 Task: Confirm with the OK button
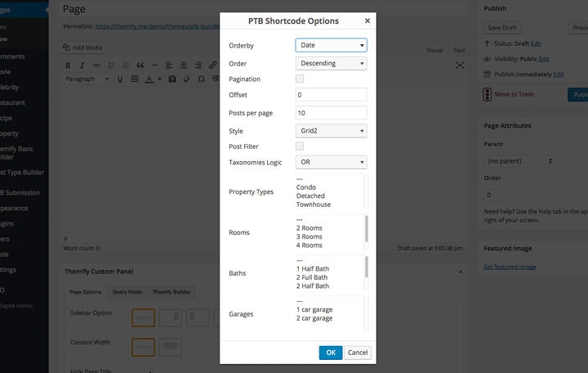[331, 353]
